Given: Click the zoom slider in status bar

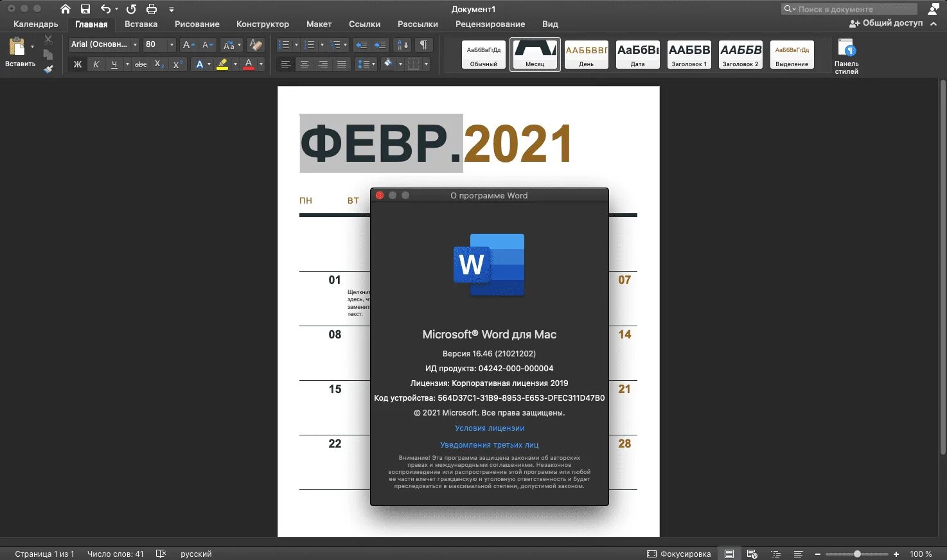Looking at the screenshot, I should 857,554.
